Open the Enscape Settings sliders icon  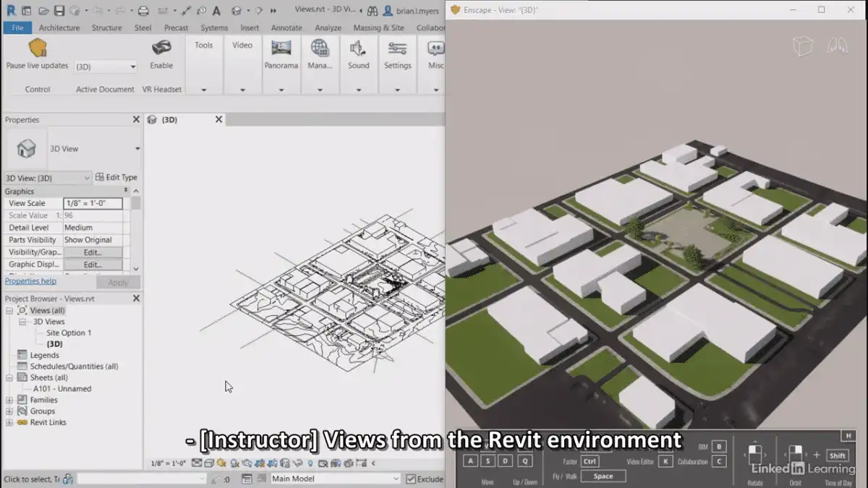tap(397, 48)
